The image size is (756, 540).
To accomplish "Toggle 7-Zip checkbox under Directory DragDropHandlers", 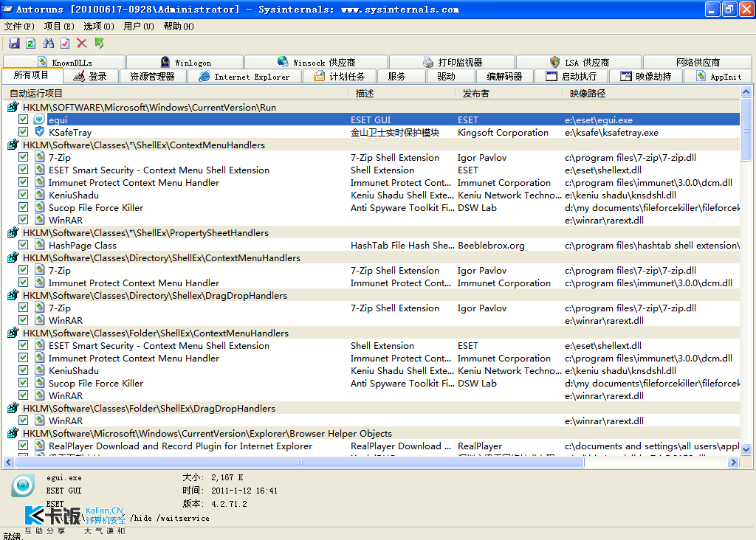I will pyautogui.click(x=23, y=308).
